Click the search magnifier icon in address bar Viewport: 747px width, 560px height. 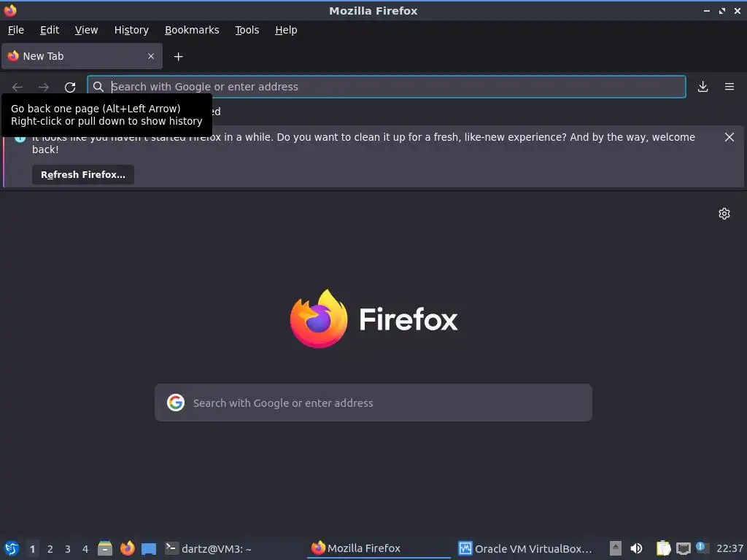point(98,87)
